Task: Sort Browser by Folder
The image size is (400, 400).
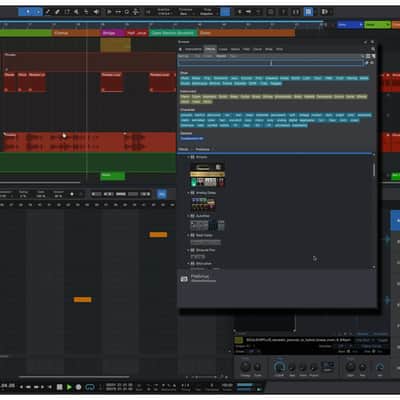Action: pyautogui.click(x=208, y=56)
